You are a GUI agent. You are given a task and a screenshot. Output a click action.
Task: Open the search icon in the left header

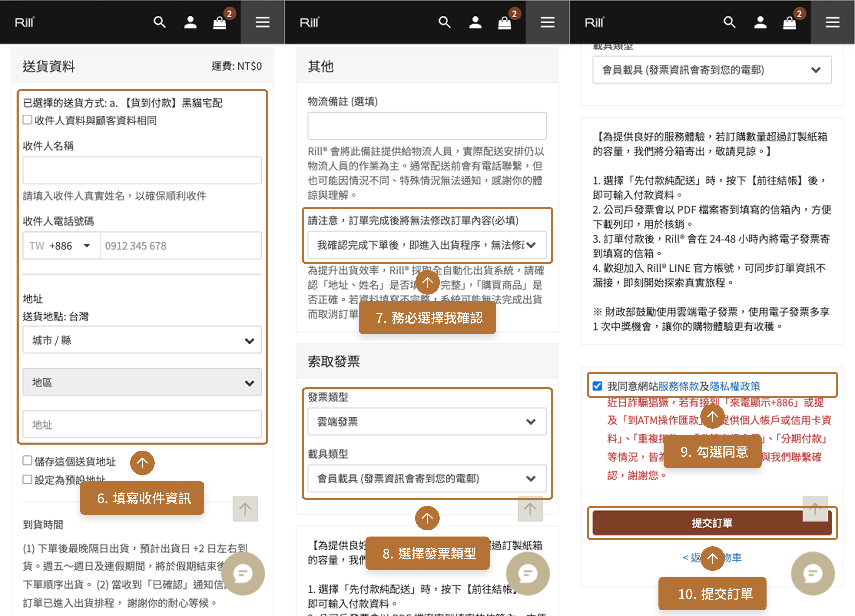[160, 22]
